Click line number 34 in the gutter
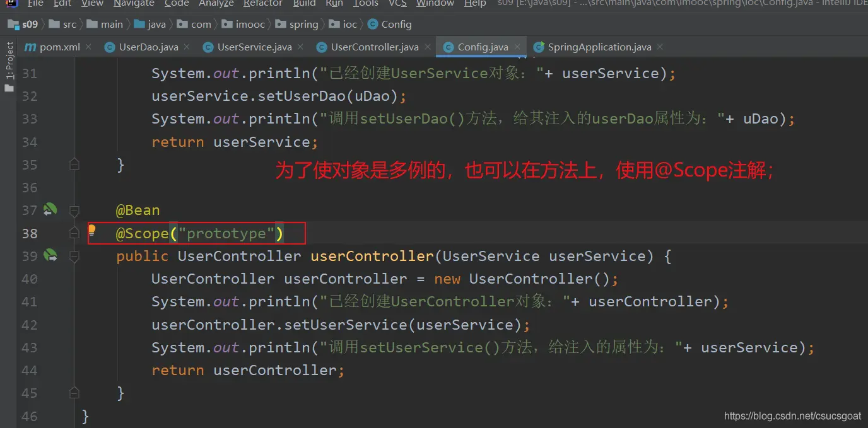 click(x=30, y=142)
